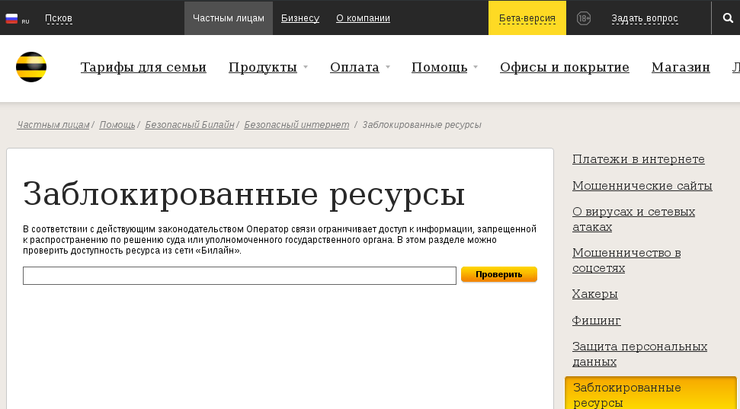Open the Помощь dropdown menu

coord(444,67)
